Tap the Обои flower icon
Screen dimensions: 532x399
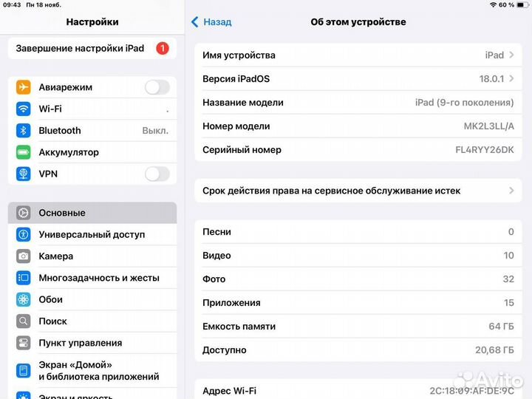pos(24,299)
